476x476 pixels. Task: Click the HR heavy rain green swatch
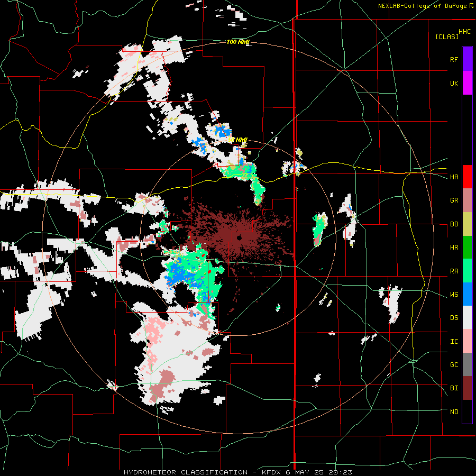pos(467,248)
